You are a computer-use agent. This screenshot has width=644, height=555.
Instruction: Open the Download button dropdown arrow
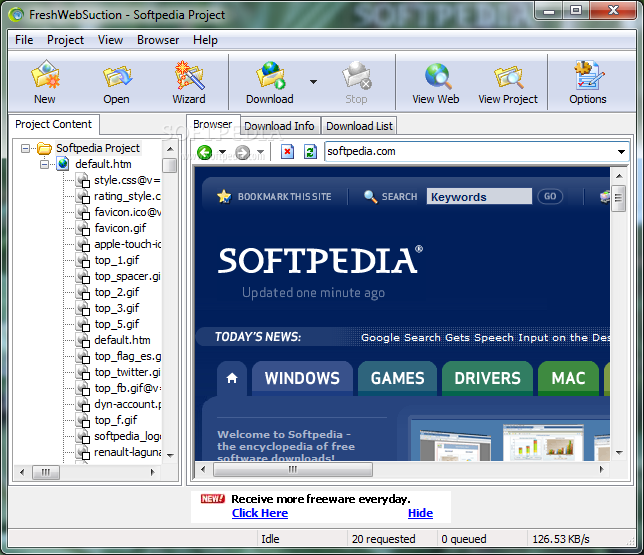click(x=313, y=82)
